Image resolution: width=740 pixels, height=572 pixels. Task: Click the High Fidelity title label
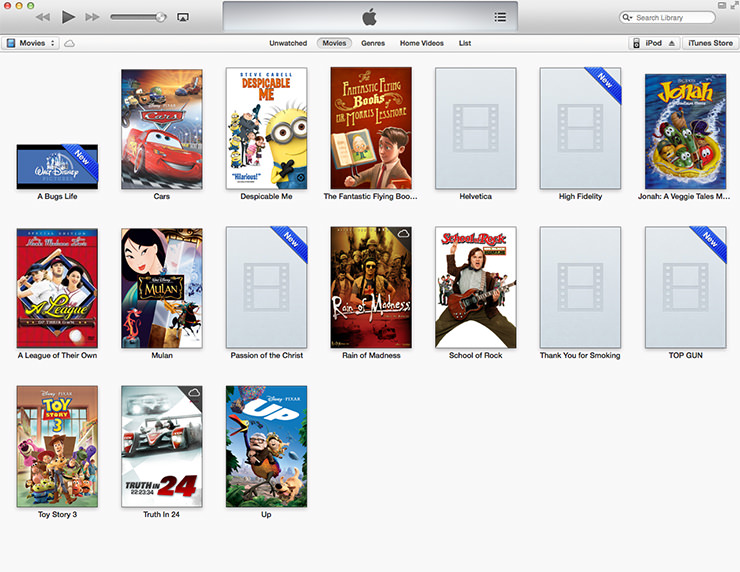(x=580, y=196)
